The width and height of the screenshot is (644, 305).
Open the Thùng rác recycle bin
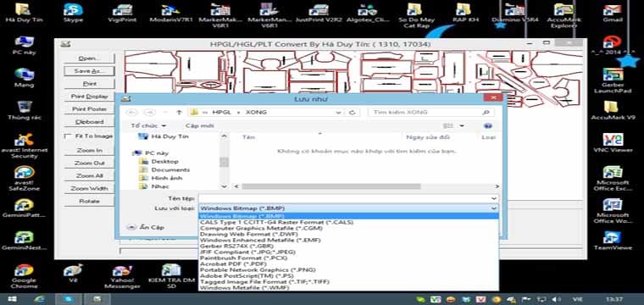25,110
